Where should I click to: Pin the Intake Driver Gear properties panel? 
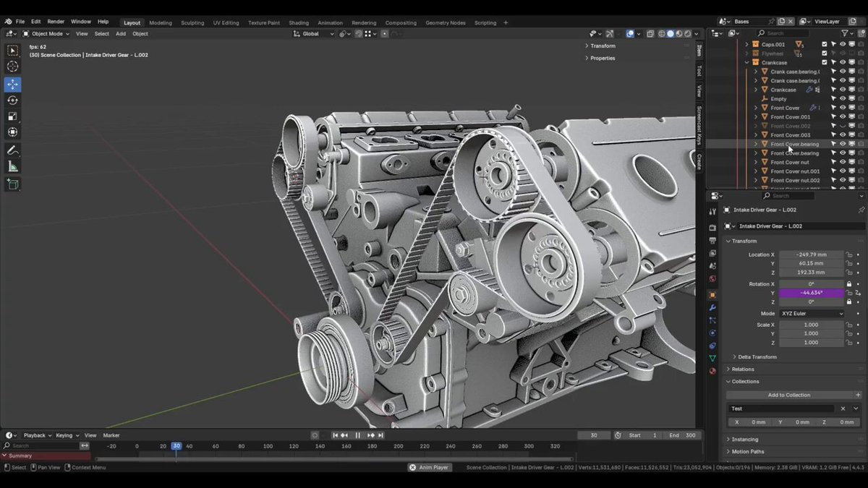pyautogui.click(x=860, y=210)
